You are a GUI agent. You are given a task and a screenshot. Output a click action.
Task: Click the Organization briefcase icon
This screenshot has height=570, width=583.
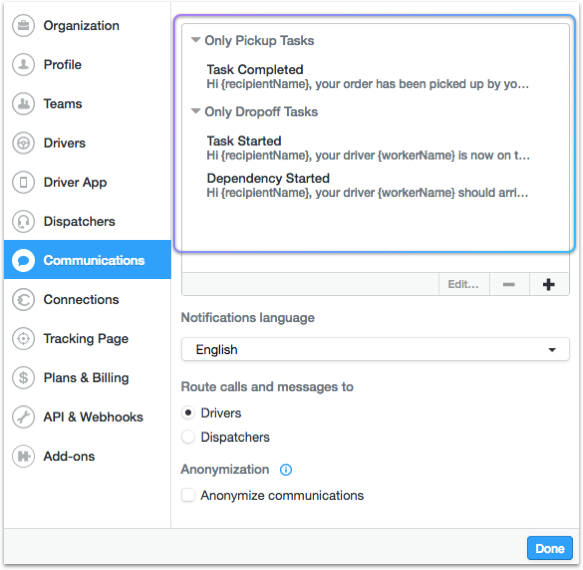coord(23,26)
